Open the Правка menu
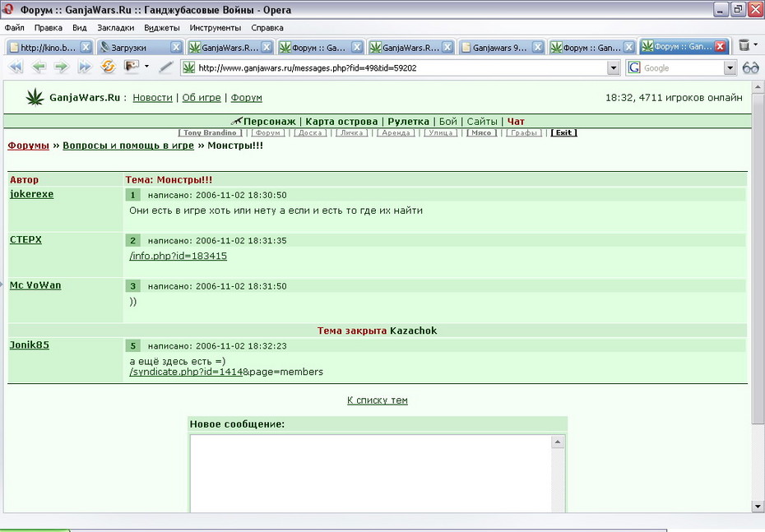Screen dimensions: 765x532 pos(49,28)
